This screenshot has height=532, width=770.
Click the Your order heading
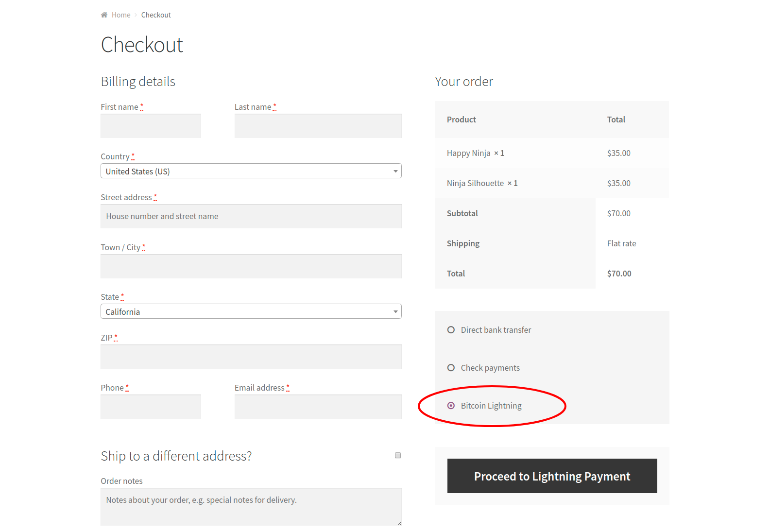[x=464, y=82]
